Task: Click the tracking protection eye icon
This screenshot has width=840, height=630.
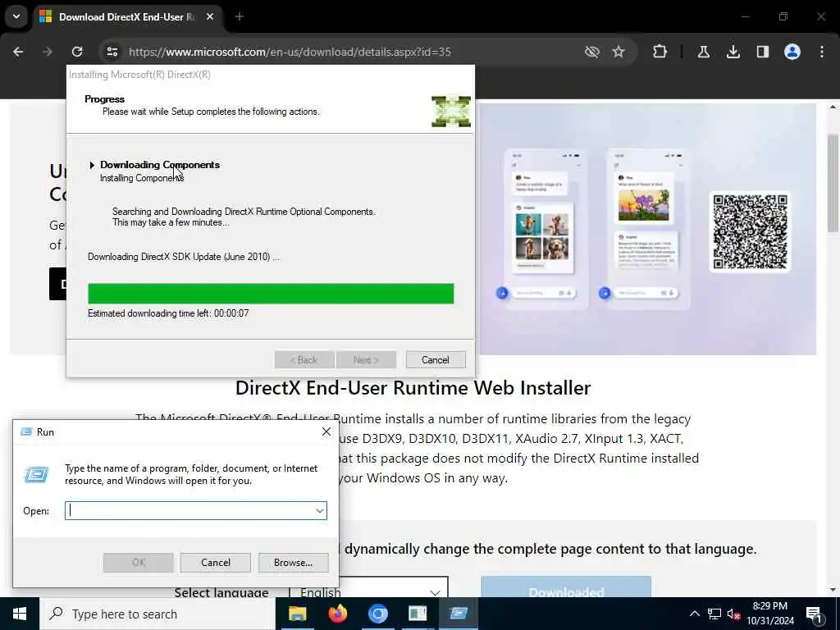Action: point(591,52)
